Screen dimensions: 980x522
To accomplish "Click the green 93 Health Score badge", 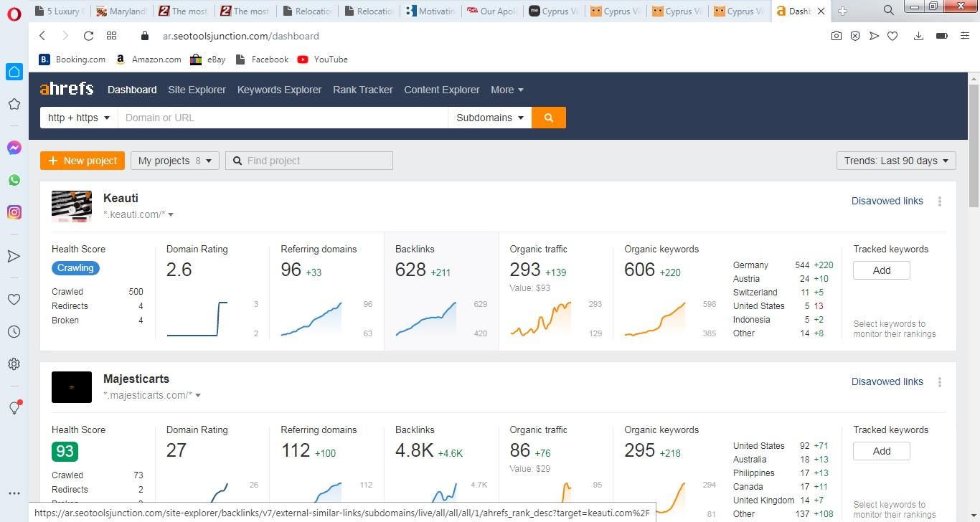I will click(x=65, y=450).
